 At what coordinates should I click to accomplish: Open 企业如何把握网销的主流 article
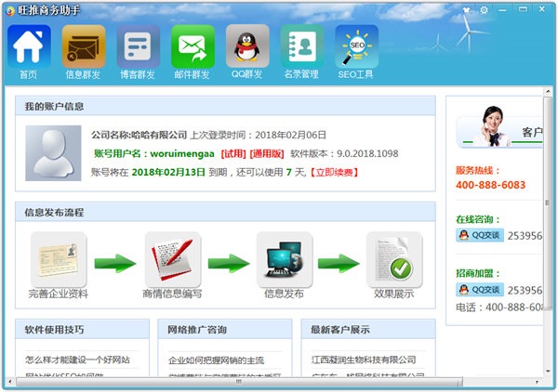point(216,360)
